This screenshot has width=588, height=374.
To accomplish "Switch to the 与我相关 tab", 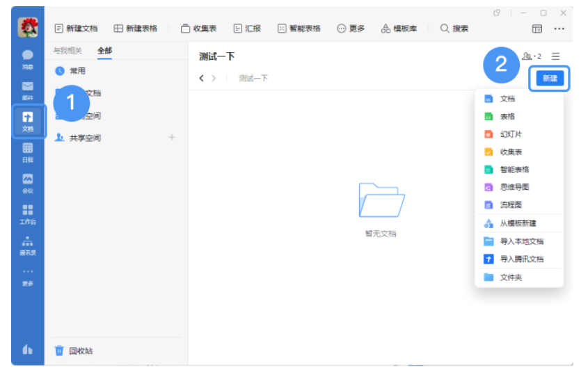I will (x=67, y=51).
